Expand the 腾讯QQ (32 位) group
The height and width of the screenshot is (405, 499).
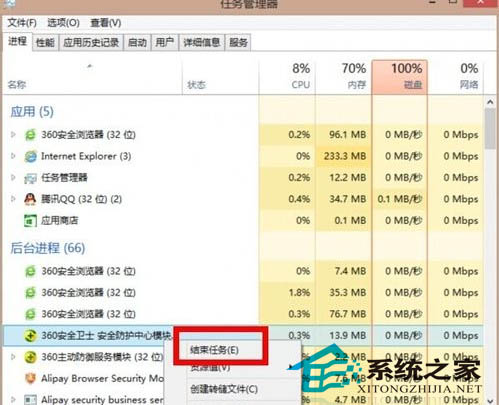(13, 199)
